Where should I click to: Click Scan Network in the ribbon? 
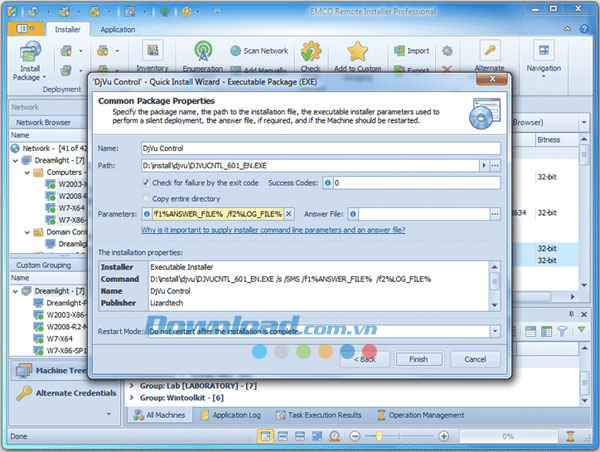pyautogui.click(x=259, y=51)
